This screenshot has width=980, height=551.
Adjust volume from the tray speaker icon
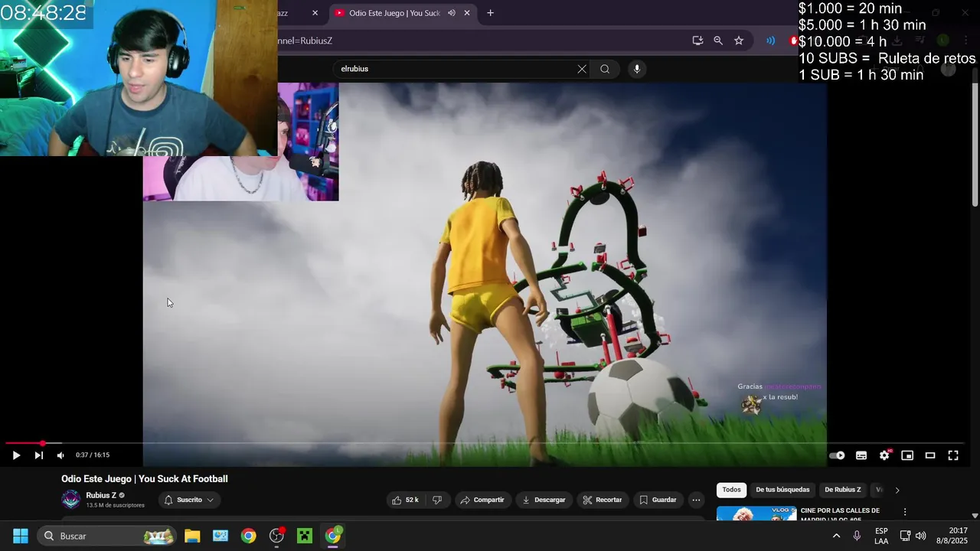click(x=920, y=536)
